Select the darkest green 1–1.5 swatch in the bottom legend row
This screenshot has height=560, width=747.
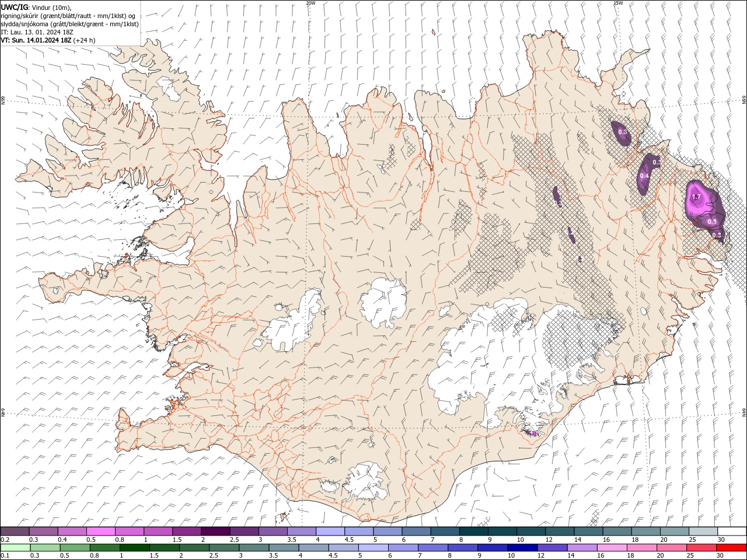135,548
